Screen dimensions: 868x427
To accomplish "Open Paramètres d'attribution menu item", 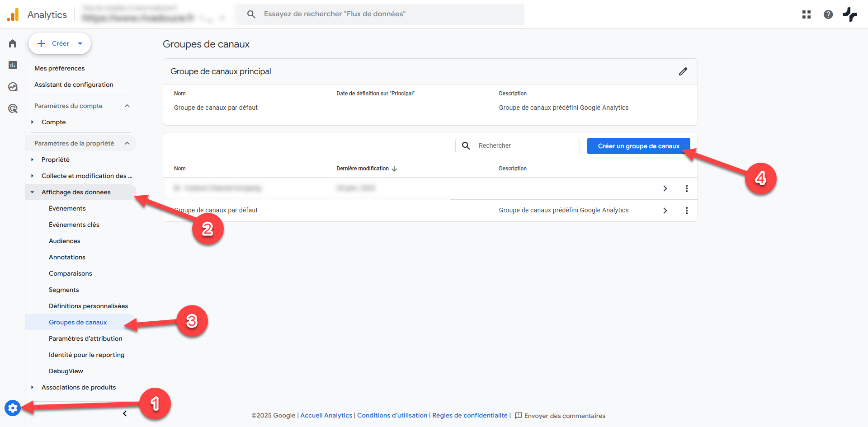I will coord(85,338).
